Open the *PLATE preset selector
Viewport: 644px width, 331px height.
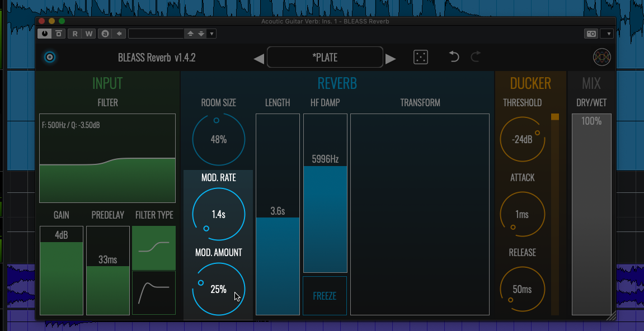[325, 58]
